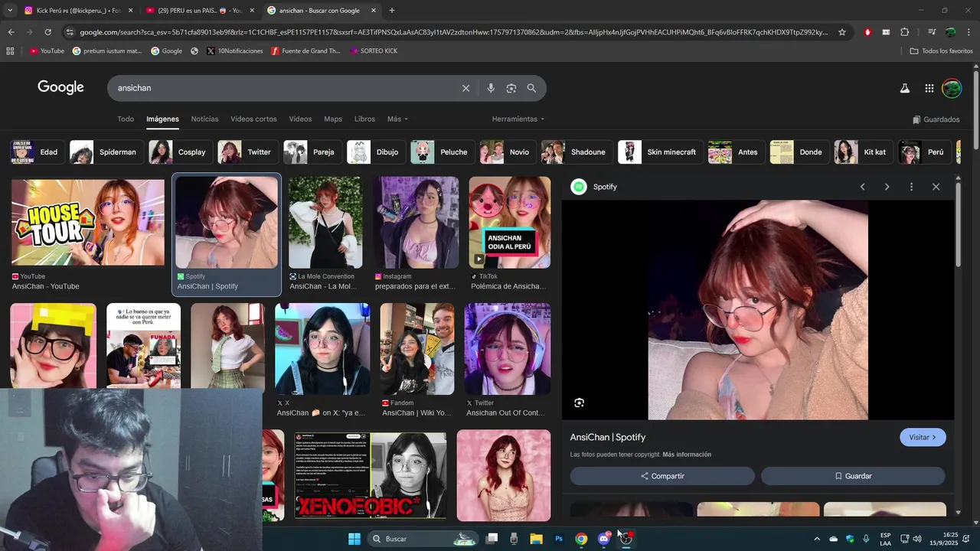
Task: Select the Spiderman suggestion chip
Action: [105, 152]
